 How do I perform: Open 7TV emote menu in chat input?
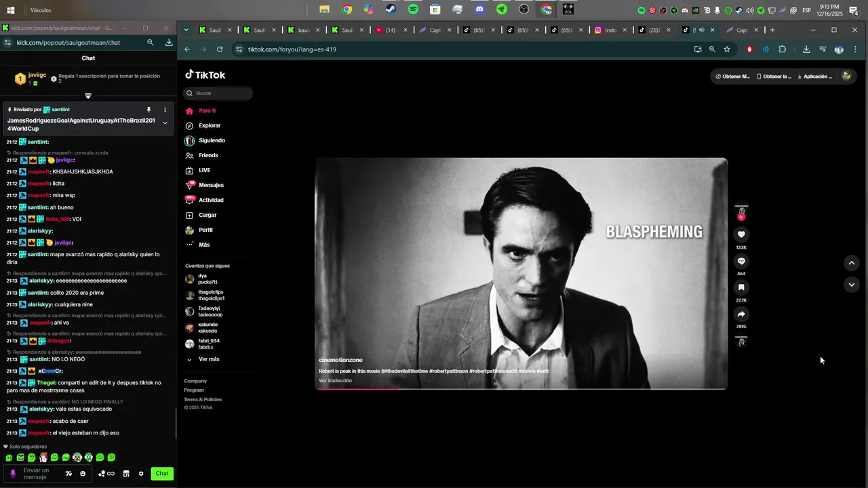[x=68, y=474]
